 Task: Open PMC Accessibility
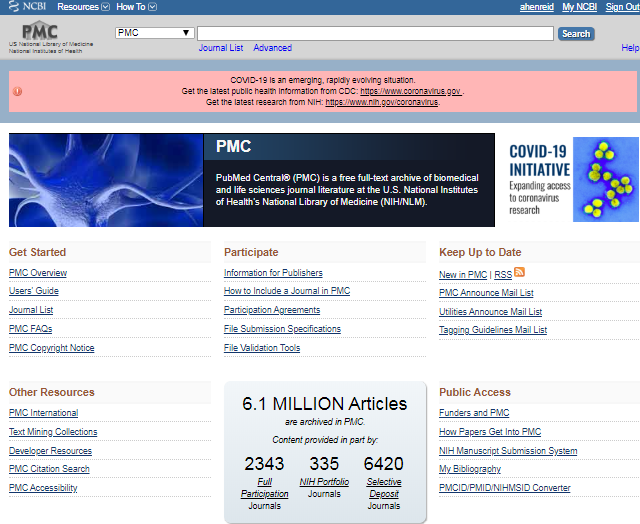click(x=43, y=488)
